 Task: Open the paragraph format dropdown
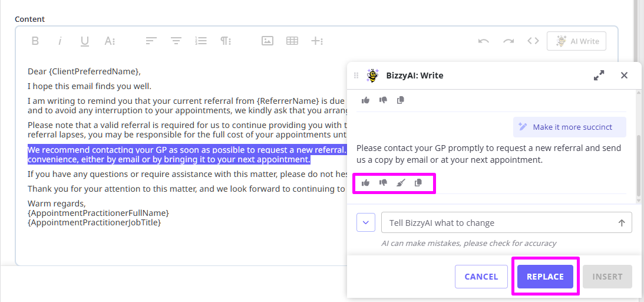pos(226,41)
